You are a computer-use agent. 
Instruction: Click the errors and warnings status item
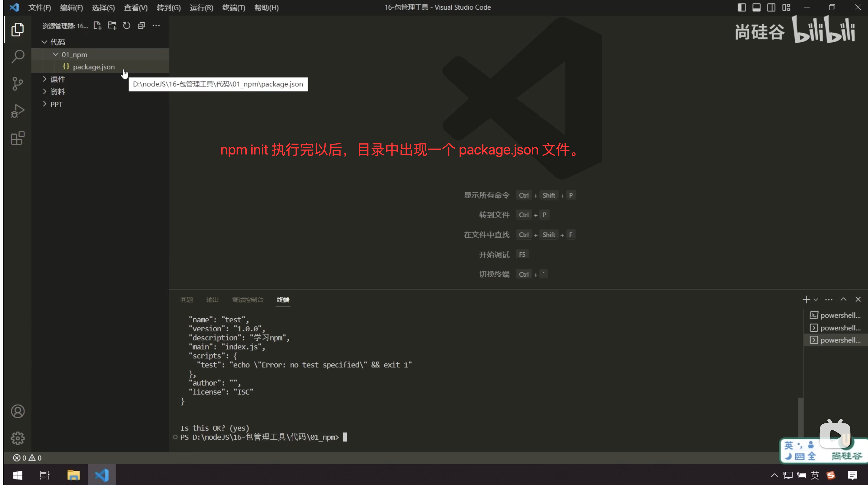pyautogui.click(x=27, y=458)
